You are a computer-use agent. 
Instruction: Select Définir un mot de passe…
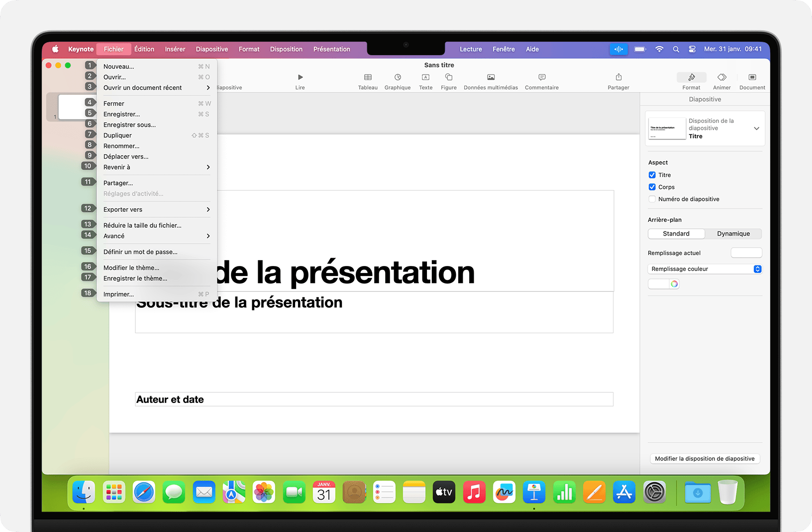157,252
